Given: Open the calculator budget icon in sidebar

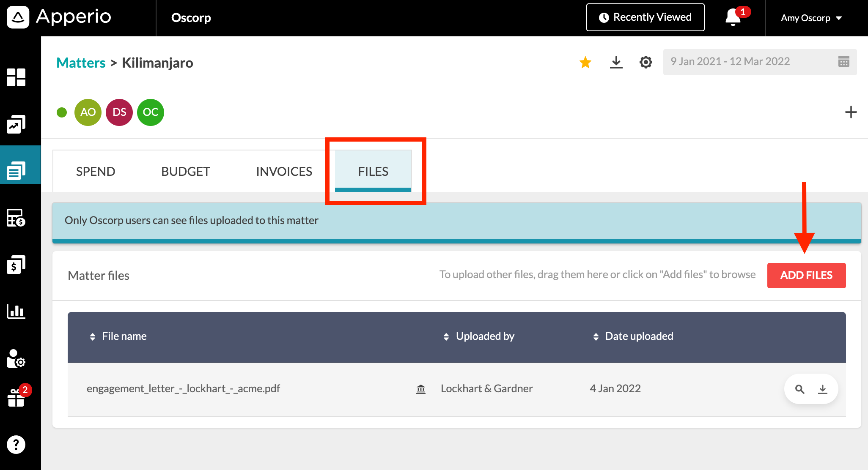Looking at the screenshot, I should pos(16,218).
